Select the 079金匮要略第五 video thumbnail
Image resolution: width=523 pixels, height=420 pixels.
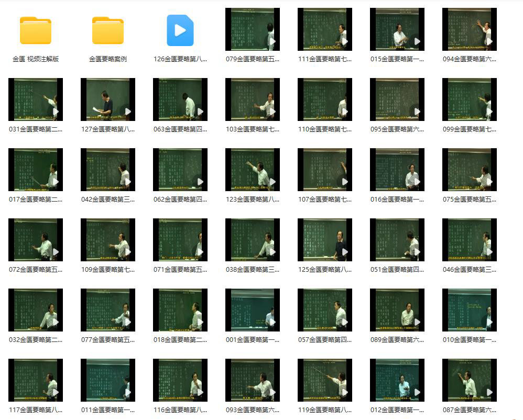(253, 29)
